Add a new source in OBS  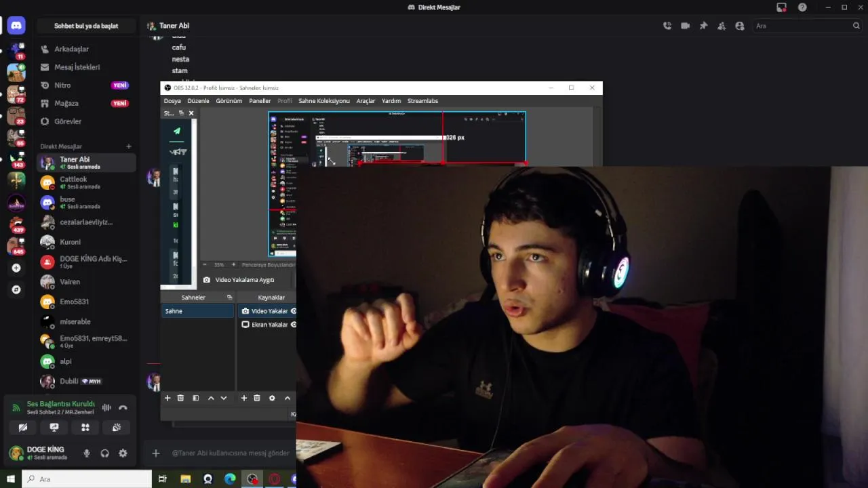coord(244,398)
